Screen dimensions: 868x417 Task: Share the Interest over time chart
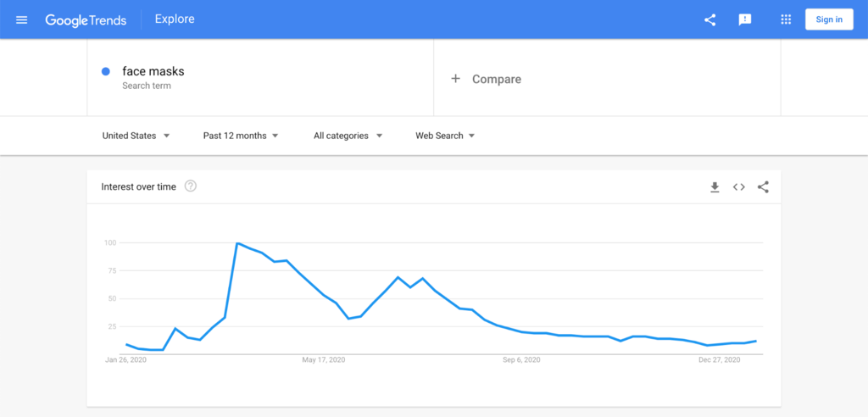764,187
